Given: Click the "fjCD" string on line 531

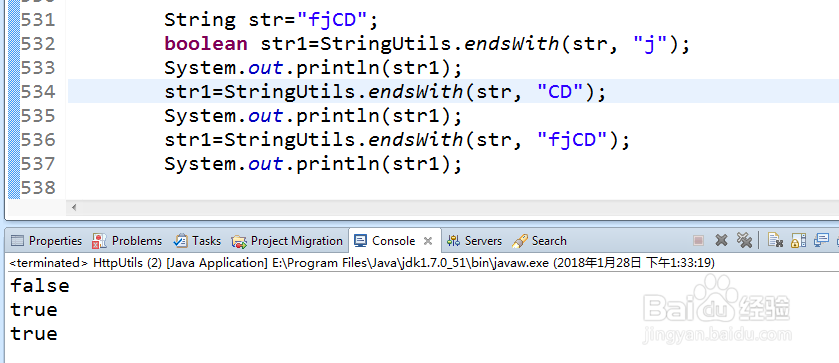Looking at the screenshot, I should click(331, 20).
